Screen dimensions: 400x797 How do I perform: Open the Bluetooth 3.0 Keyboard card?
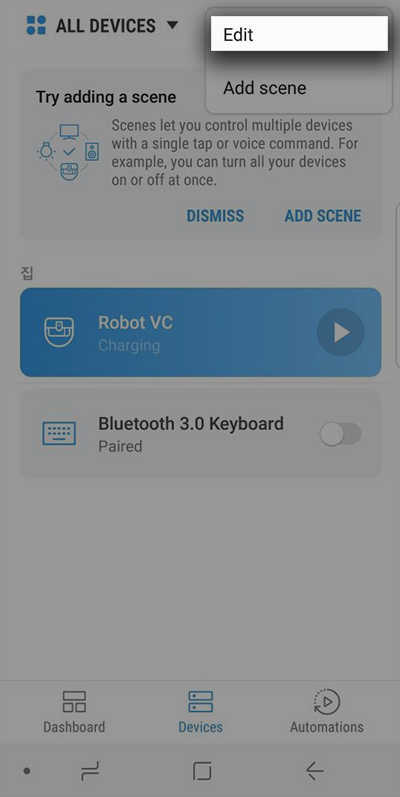coord(201,434)
